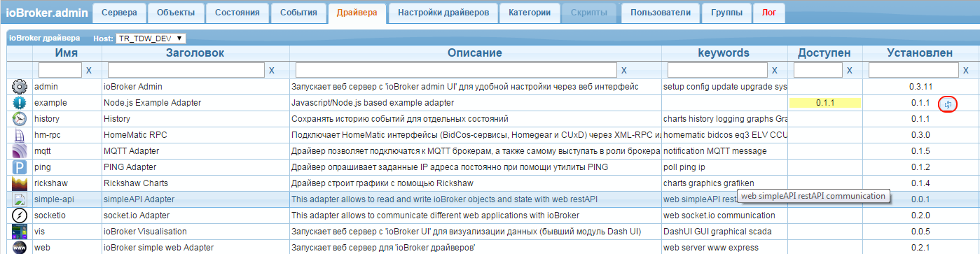
Task: Open the Пользователи tab
Action: (661, 12)
